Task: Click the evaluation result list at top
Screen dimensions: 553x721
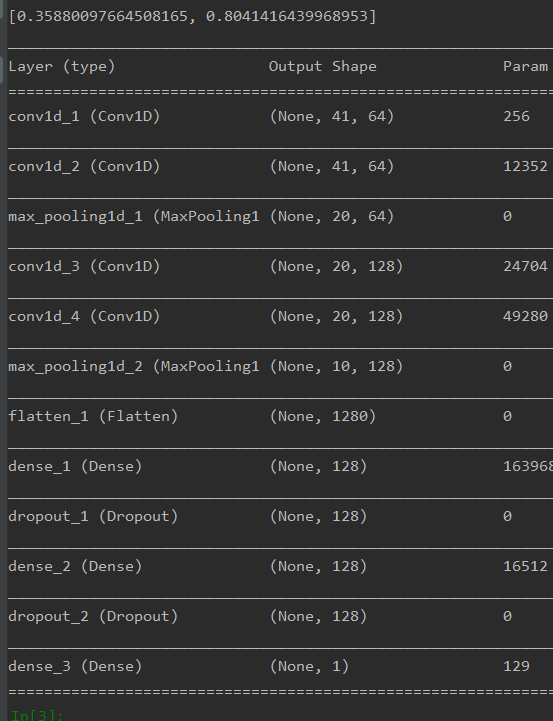Action: tap(192, 16)
